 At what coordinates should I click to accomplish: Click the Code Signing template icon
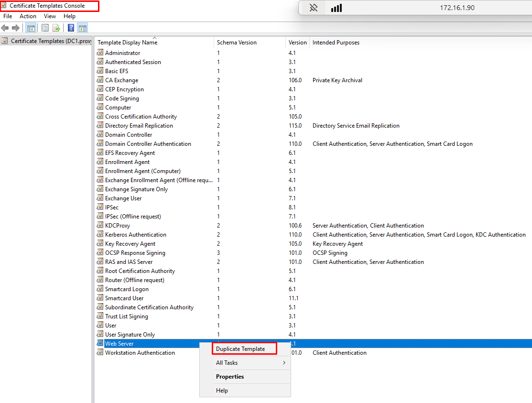coord(100,98)
